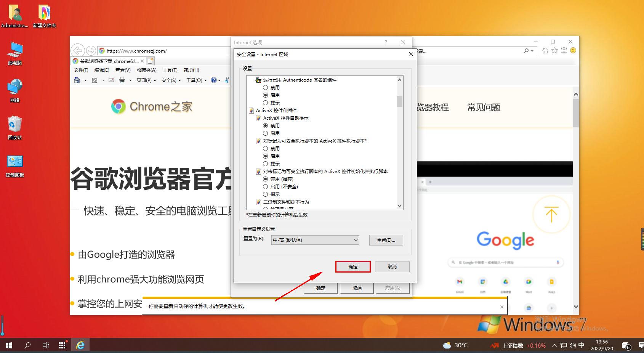644x353 pixels.
Task: Click the 重置(E)... button
Action: pyautogui.click(x=386, y=240)
